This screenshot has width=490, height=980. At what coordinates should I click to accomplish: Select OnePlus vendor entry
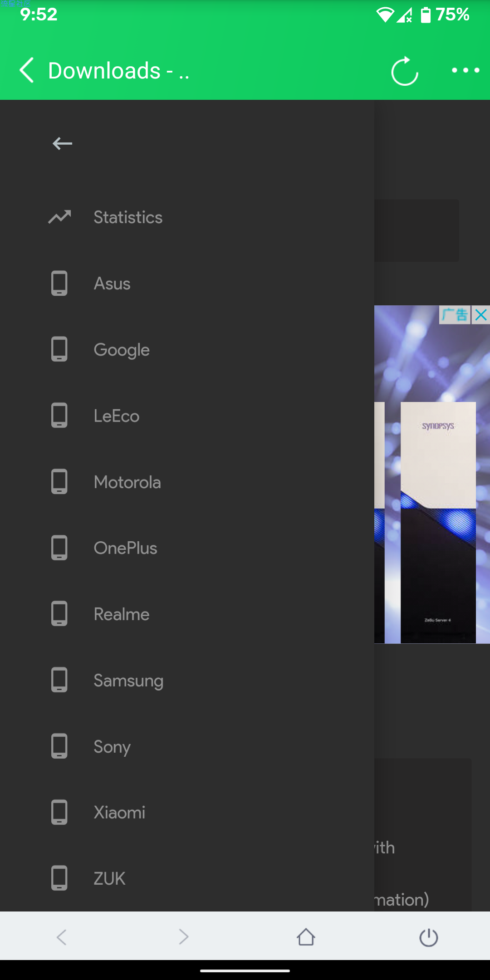pos(187,548)
